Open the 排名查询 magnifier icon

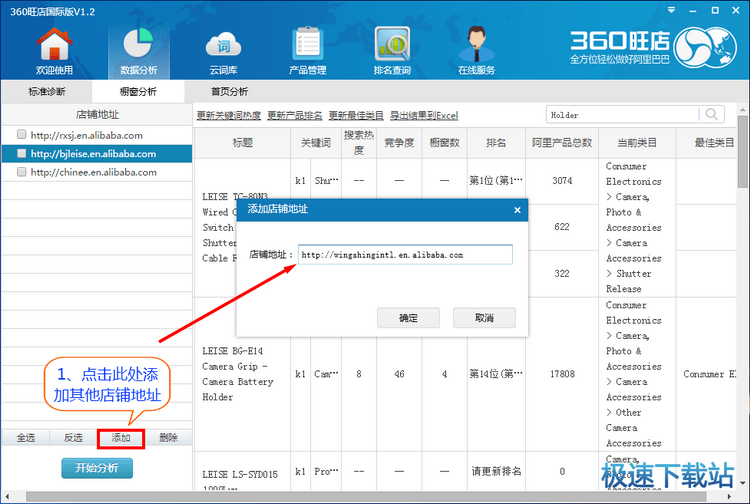pyautogui.click(x=392, y=52)
